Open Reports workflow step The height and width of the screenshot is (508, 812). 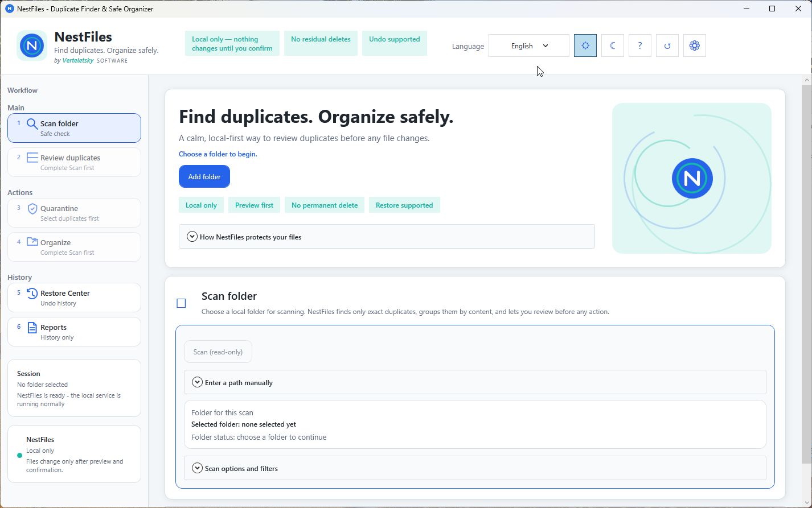tap(74, 332)
